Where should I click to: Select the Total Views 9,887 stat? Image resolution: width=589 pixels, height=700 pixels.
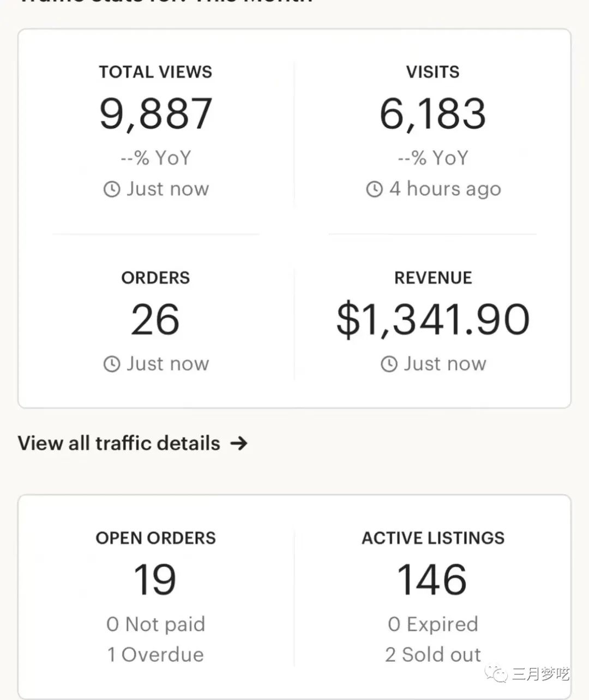[155, 113]
